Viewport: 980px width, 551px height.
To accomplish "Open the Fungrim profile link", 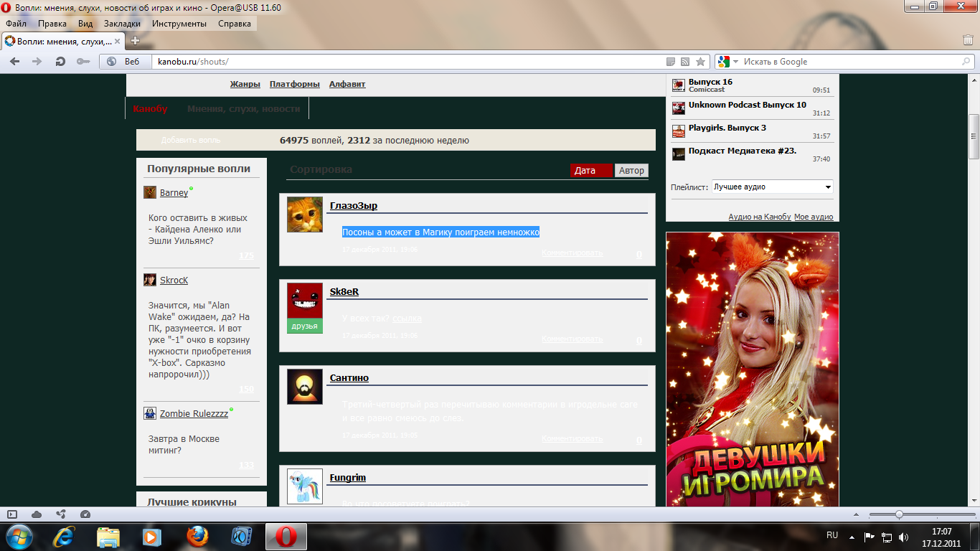I will [348, 478].
